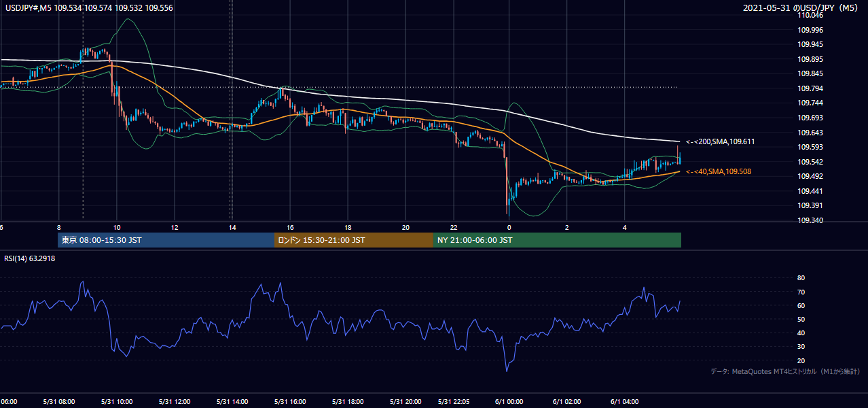Click the hour label 20 on chart axis
This screenshot has height=408, width=868.
(x=405, y=227)
